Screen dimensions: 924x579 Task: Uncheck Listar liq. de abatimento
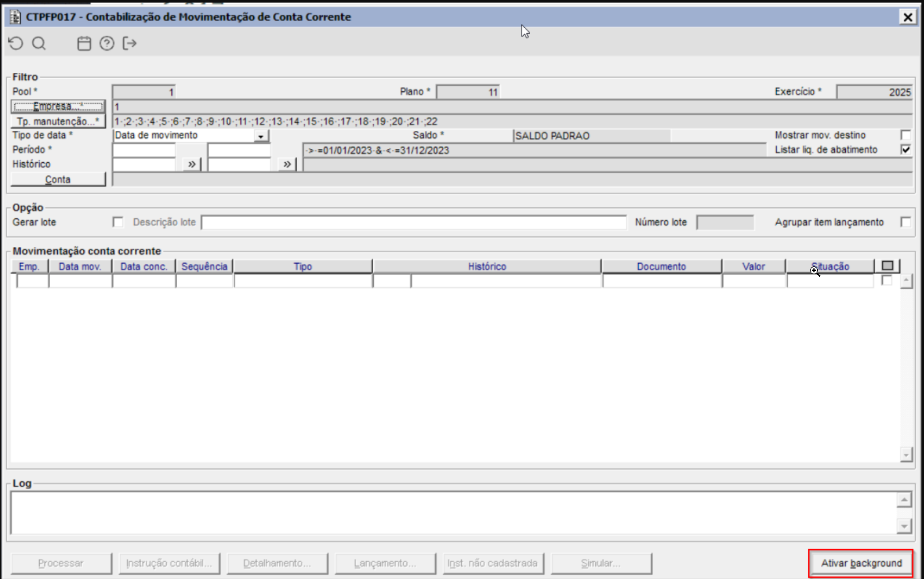click(x=905, y=149)
